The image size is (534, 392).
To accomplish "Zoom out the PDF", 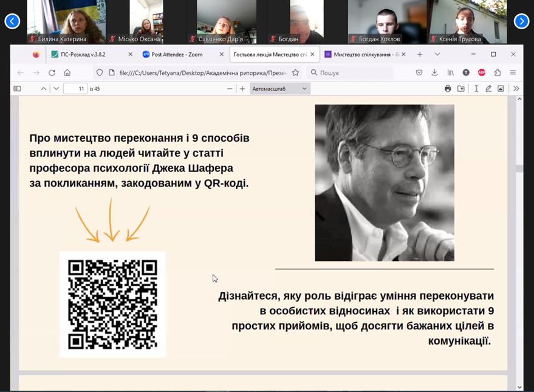I will coord(230,89).
